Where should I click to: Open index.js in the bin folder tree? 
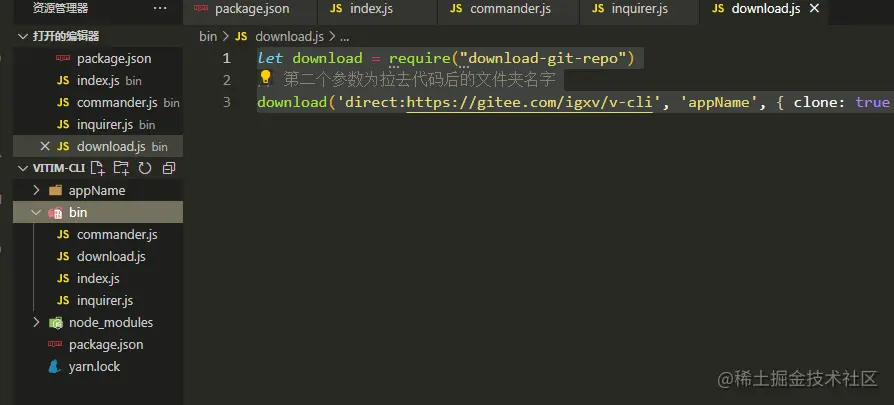[98, 278]
